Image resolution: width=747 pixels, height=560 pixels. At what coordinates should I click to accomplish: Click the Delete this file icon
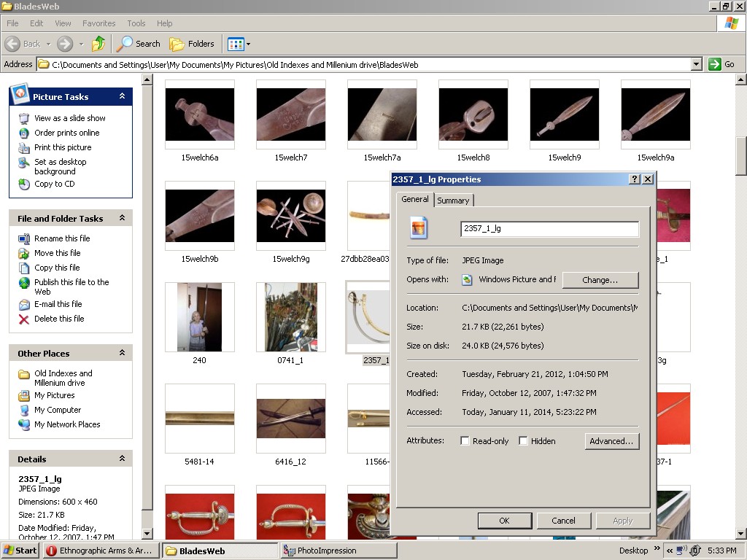tap(24, 319)
